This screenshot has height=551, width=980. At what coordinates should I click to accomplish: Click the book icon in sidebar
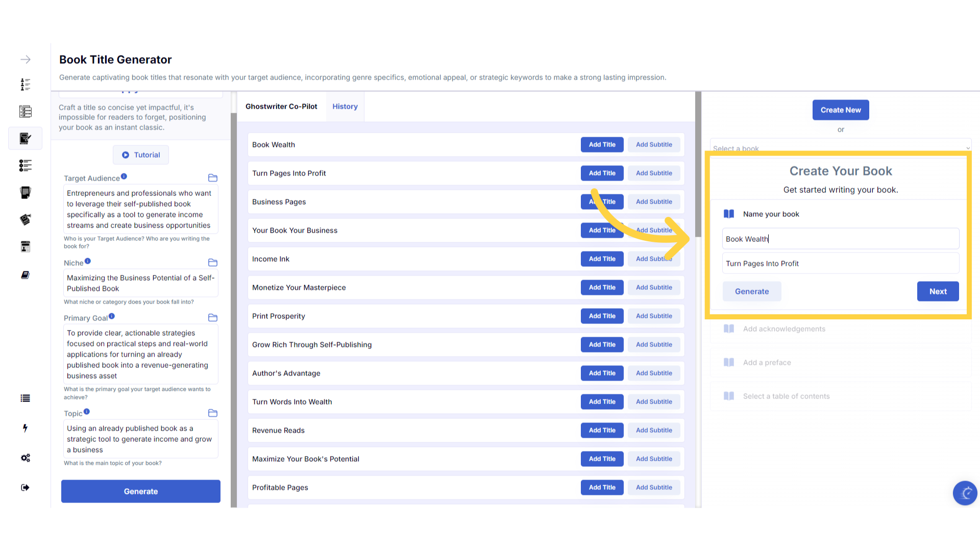[26, 275]
